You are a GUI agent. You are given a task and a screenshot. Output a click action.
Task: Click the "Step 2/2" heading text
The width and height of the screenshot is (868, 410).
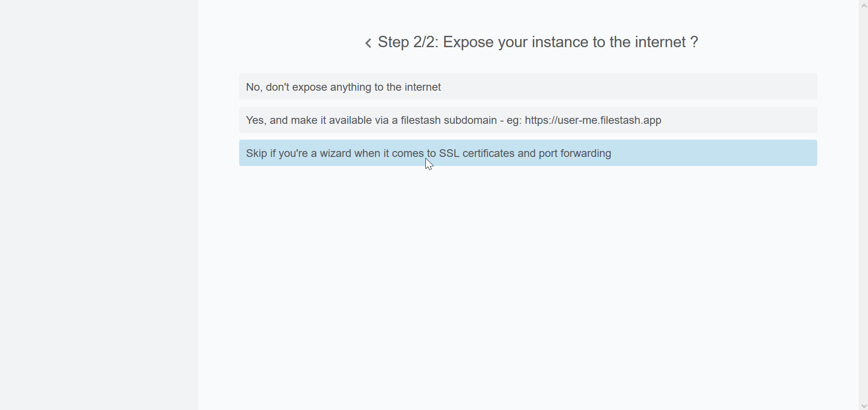[x=408, y=42]
